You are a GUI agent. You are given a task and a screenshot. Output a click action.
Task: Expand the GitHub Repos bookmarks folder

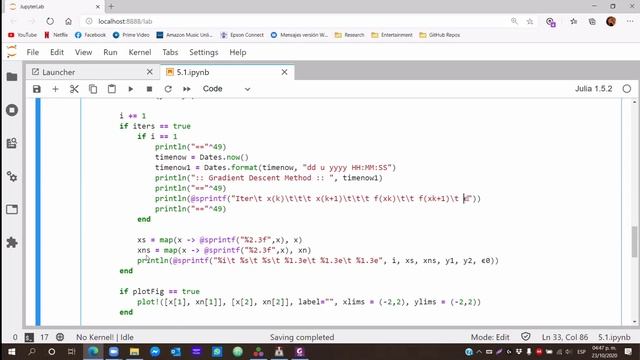click(x=440, y=35)
